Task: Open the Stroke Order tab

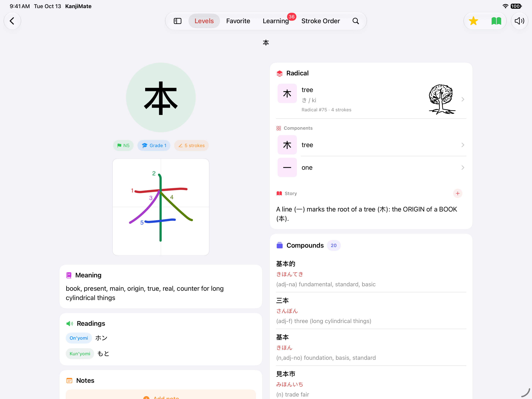Action: tap(321, 21)
